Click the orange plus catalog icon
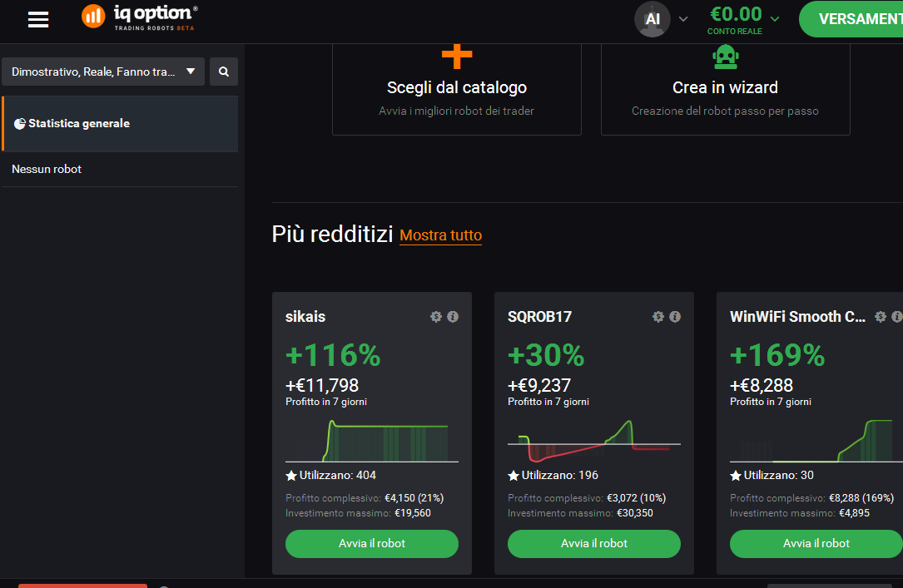 tap(457, 57)
